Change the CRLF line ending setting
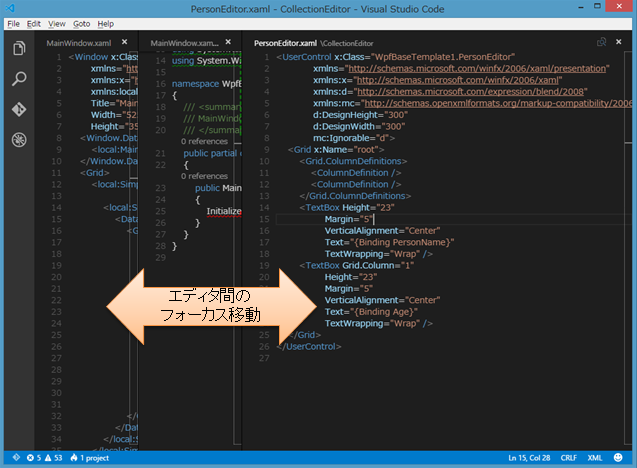This screenshot has height=468, width=637. (569, 458)
